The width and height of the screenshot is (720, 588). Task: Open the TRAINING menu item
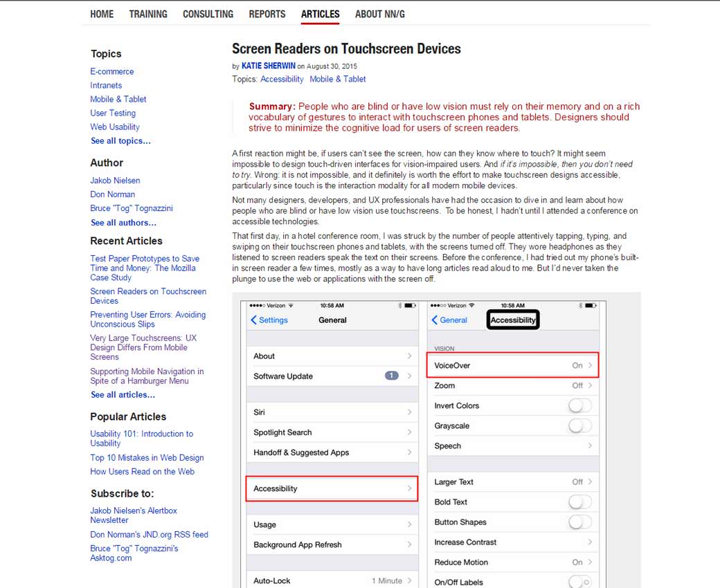(147, 14)
